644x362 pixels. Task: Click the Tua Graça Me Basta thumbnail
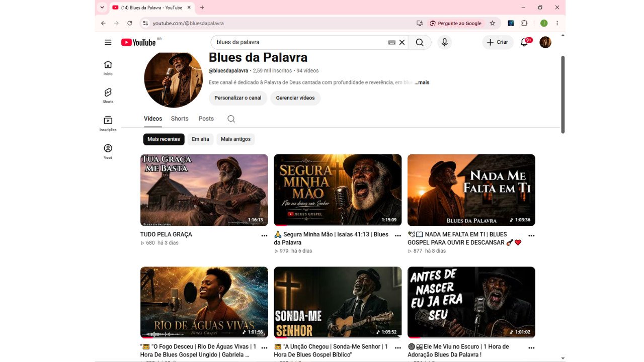(204, 190)
